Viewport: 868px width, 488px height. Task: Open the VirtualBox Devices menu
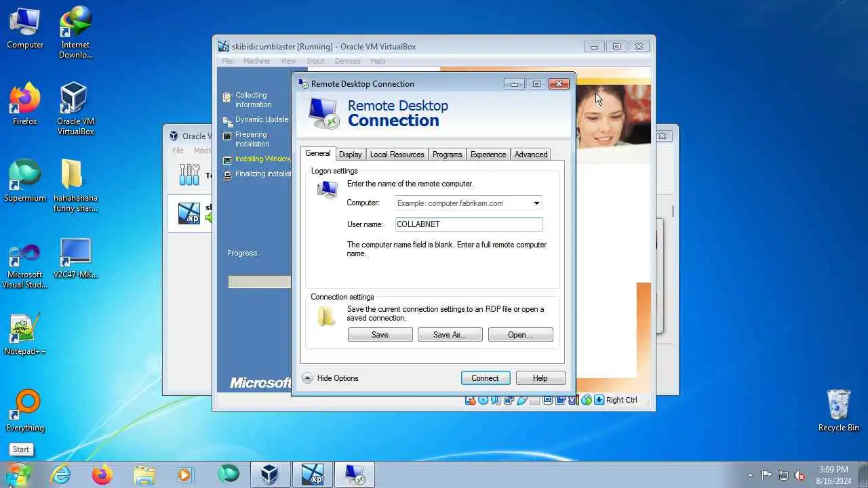click(347, 61)
